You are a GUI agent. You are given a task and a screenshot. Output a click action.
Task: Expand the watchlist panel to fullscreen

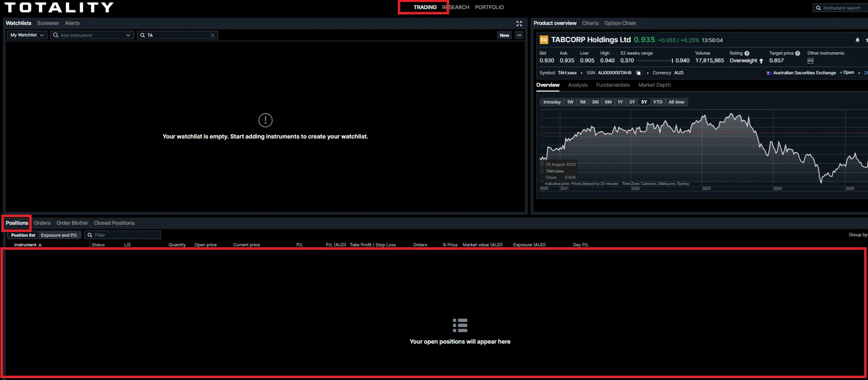coord(519,23)
